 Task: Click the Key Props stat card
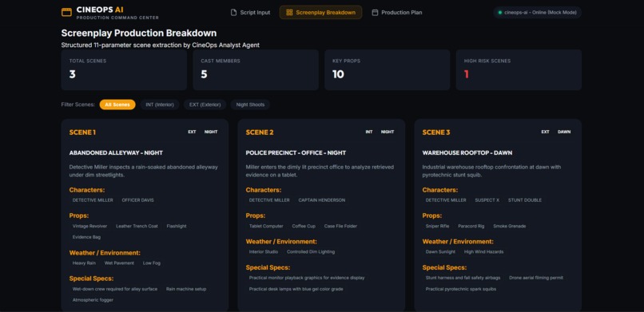point(388,69)
